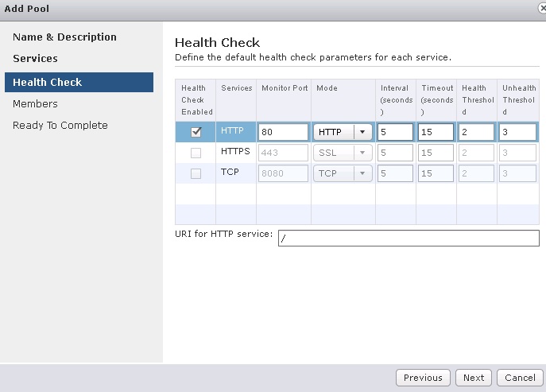Close the Add Pool dialog

[542, 8]
